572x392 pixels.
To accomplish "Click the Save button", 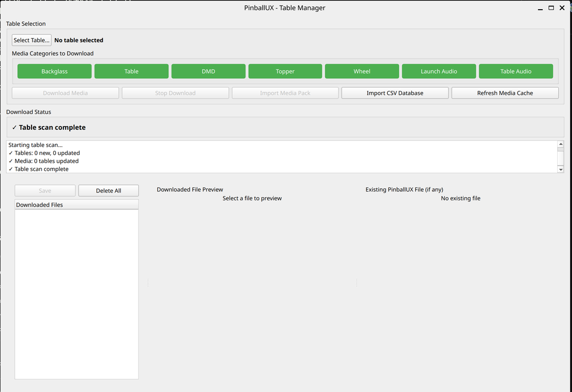I will coord(45,190).
